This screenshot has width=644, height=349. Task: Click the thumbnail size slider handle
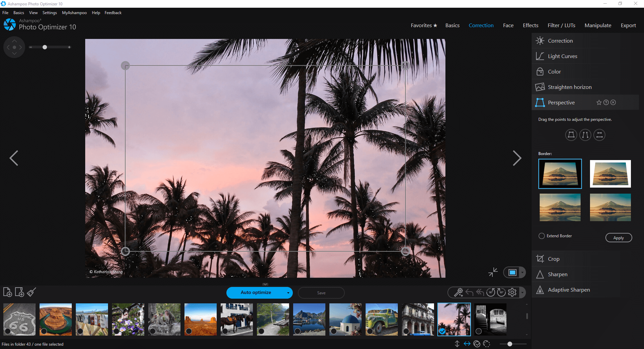(x=509, y=344)
